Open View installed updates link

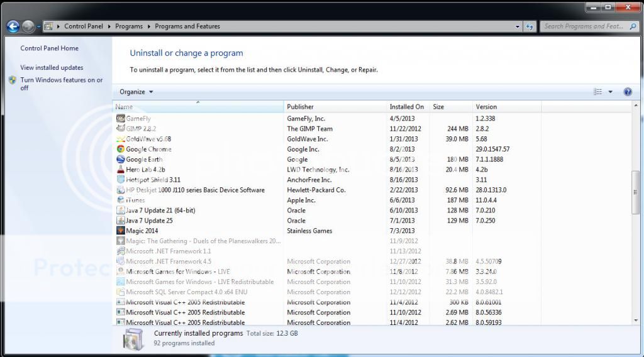52,68
